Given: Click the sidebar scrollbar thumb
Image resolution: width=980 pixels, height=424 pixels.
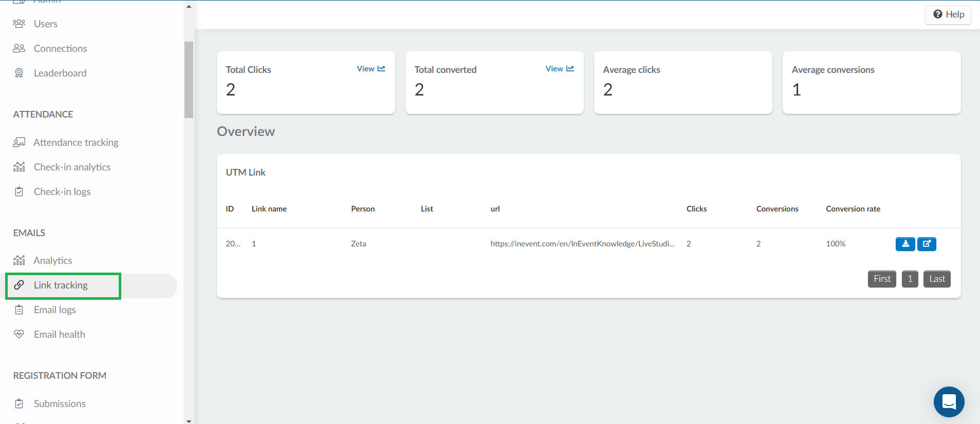Looking at the screenshot, I should click(x=189, y=80).
